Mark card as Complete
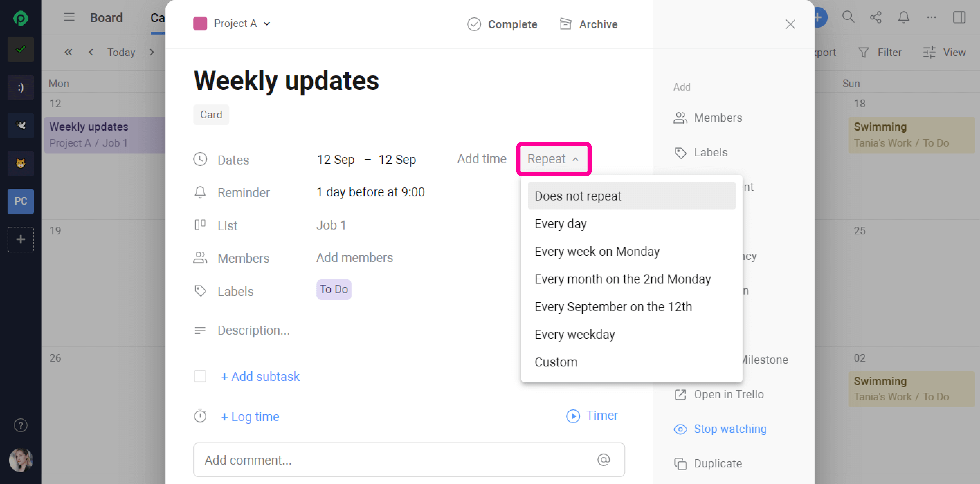Viewport: 980px width, 484px height. click(502, 24)
